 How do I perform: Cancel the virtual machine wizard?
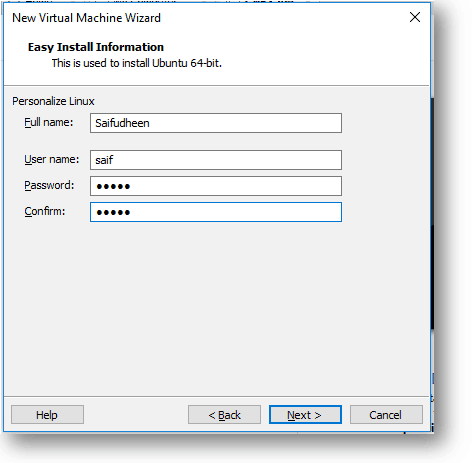pos(386,415)
